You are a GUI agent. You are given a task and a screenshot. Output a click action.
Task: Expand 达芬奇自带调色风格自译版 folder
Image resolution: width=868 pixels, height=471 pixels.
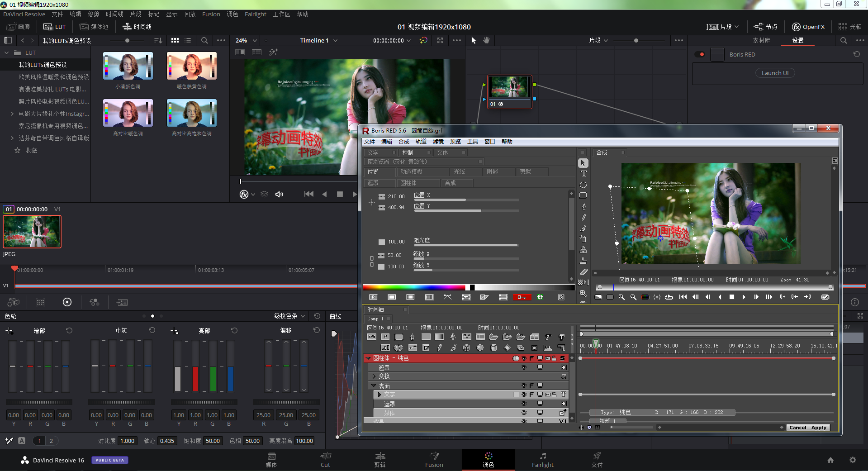[x=12, y=138]
